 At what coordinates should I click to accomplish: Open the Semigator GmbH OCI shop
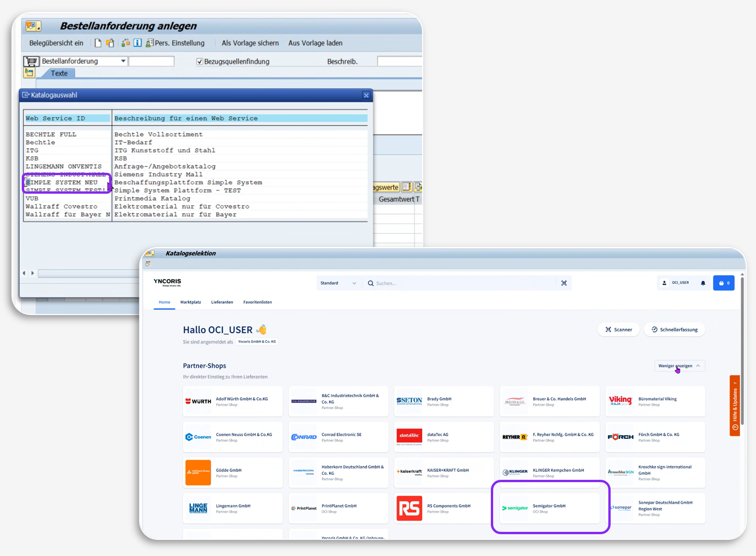pos(550,508)
